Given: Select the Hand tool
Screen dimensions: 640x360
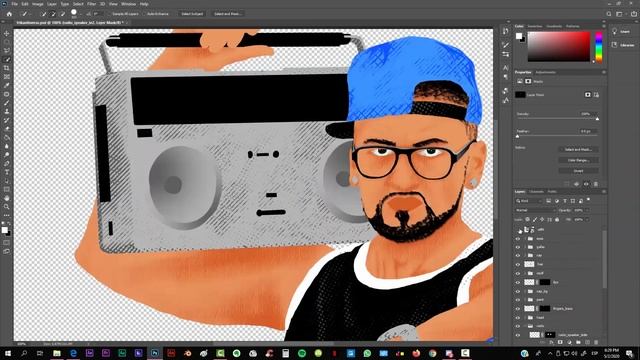Looking at the screenshot, I should pyautogui.click(x=7, y=198).
